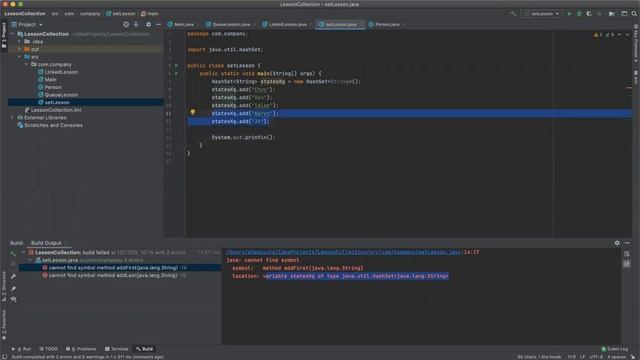Expand External Libraries node
640x360 pixels.
[x=12, y=118]
